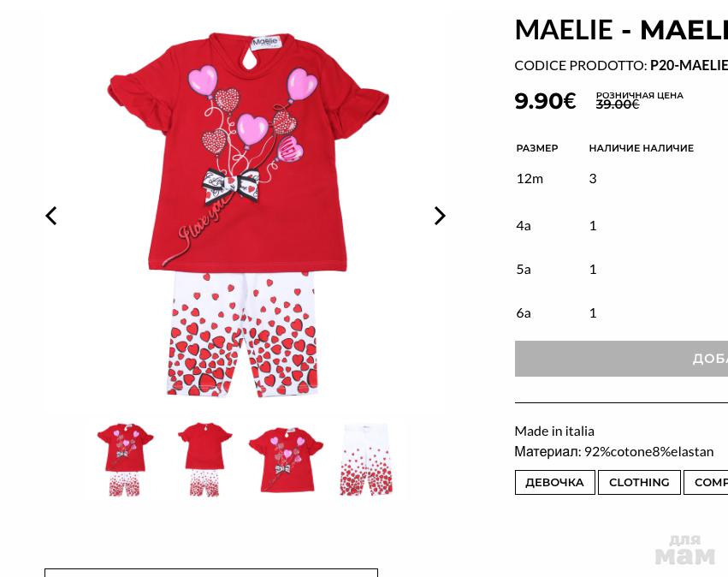
Task: Choose size 12m in the size table
Action: point(530,178)
